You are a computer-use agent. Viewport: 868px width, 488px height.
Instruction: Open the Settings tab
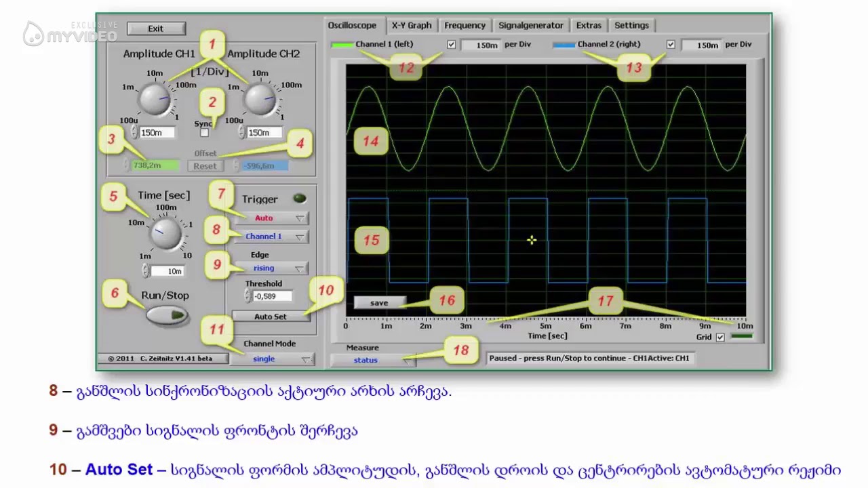[x=631, y=25]
